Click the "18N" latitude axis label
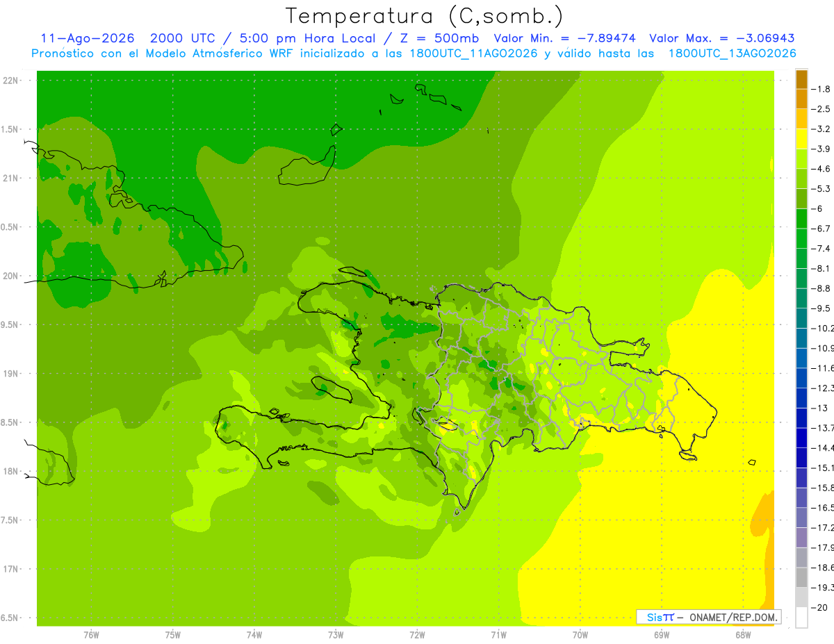 10,472
